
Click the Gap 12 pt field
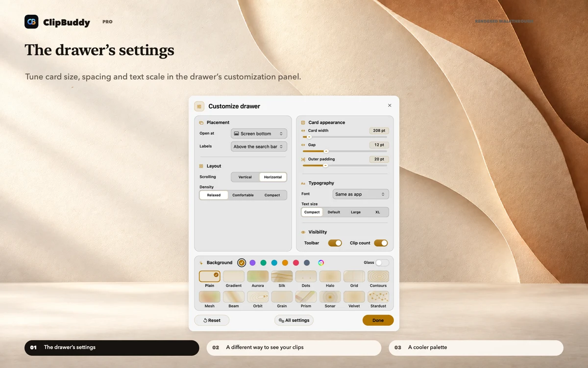379,145
